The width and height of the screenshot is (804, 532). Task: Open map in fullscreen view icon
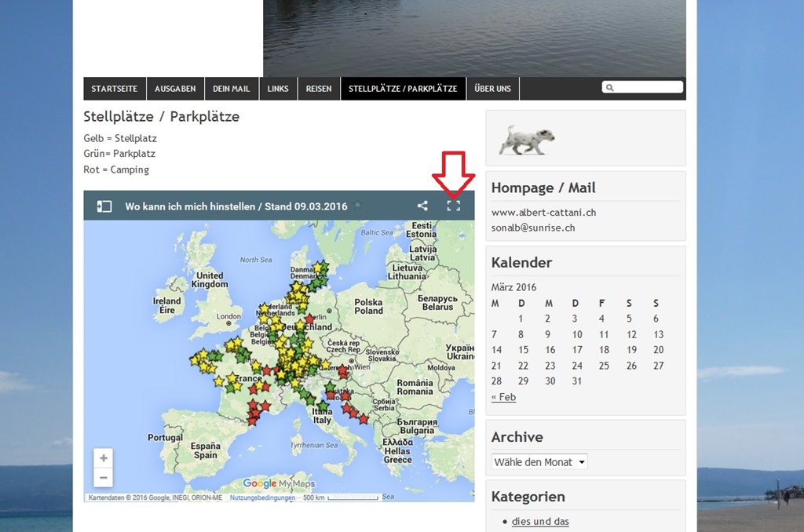(x=453, y=206)
